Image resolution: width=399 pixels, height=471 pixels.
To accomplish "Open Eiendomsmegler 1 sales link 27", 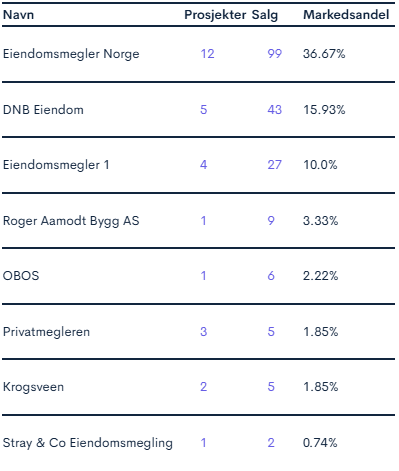I will (274, 165).
